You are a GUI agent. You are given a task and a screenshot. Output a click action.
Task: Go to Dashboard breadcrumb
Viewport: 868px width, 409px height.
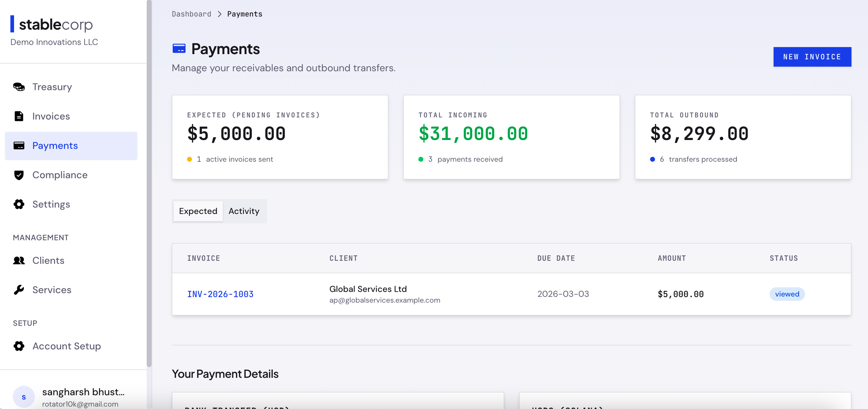(x=191, y=14)
